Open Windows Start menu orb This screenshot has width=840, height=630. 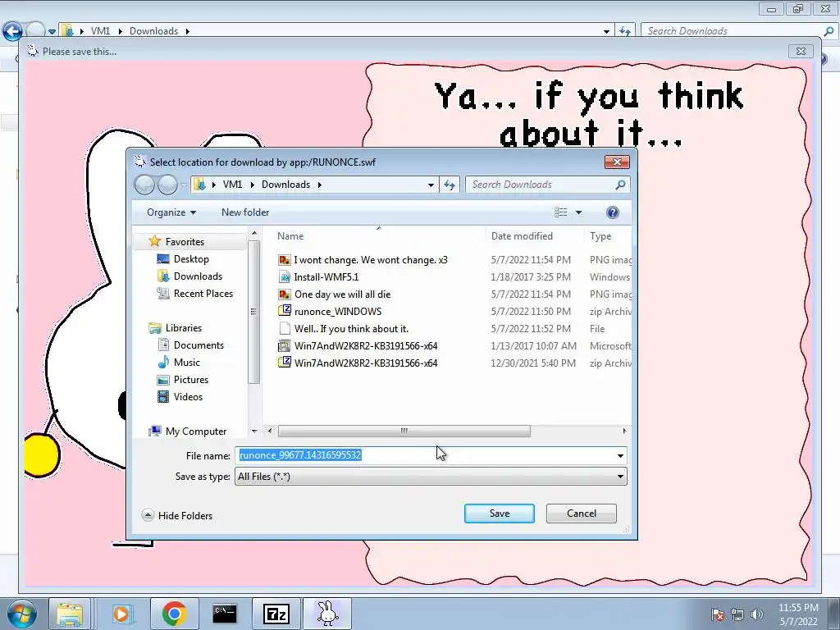point(21,614)
